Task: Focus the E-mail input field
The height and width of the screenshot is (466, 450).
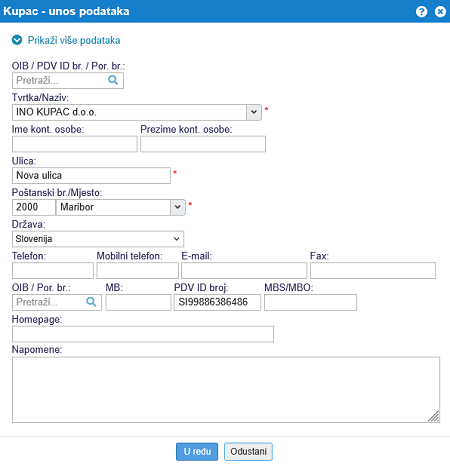Action: (x=244, y=271)
